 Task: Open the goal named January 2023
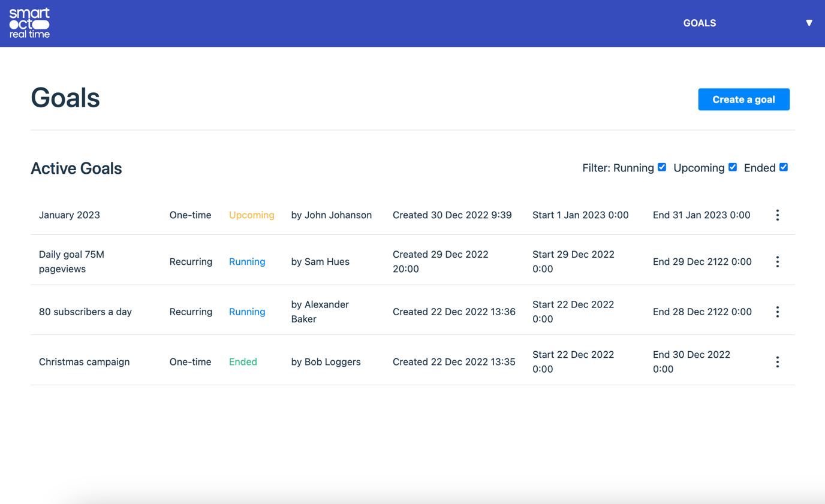(70, 215)
